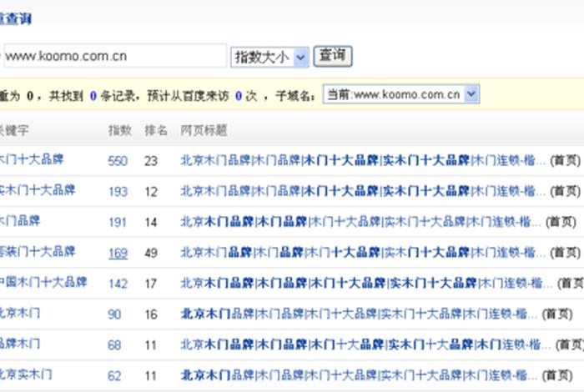Click the domain input field www.koomo.com.cn

pyautogui.click(x=115, y=56)
